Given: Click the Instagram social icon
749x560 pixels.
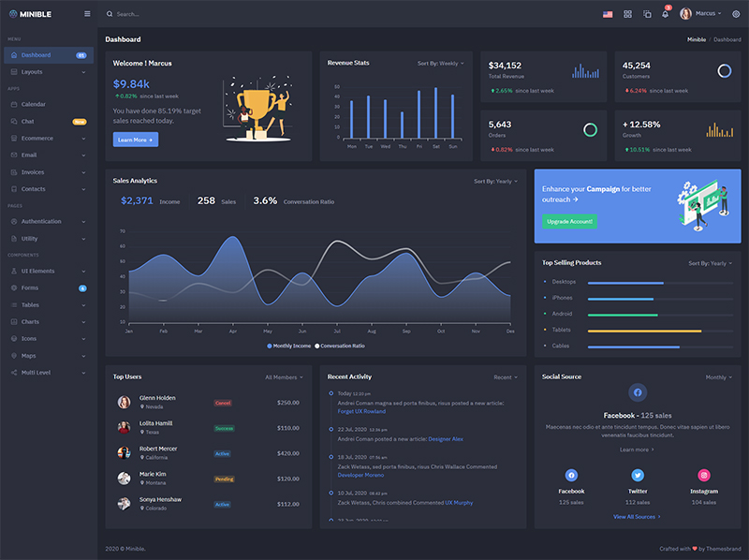Looking at the screenshot, I should [704, 475].
